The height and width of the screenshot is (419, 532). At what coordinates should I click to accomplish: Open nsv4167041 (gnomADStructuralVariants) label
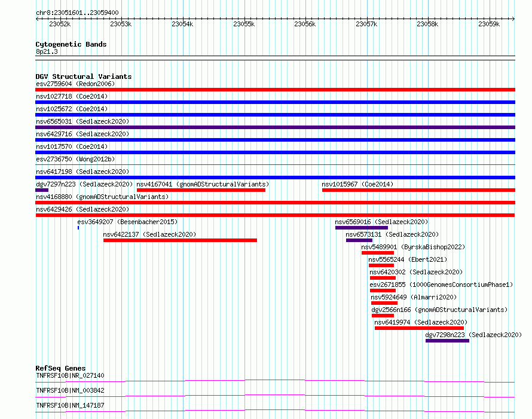click(x=203, y=184)
